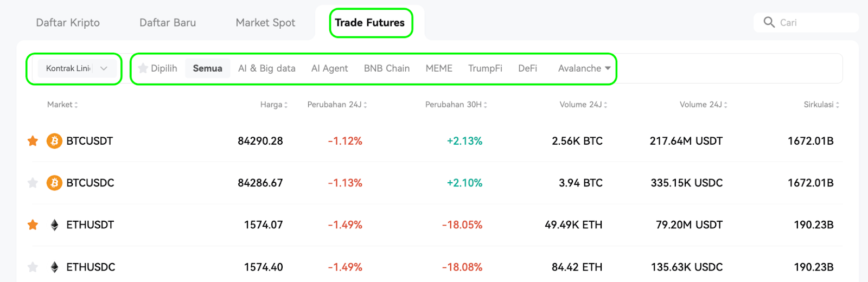Open the ETHUSDT market link
Screen dimensions: 868x282
[x=90, y=225]
